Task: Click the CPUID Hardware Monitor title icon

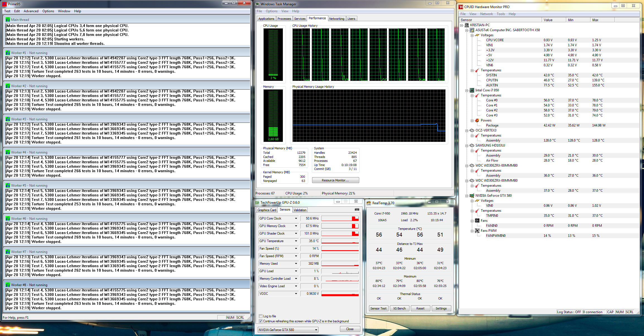Action: pos(461,7)
